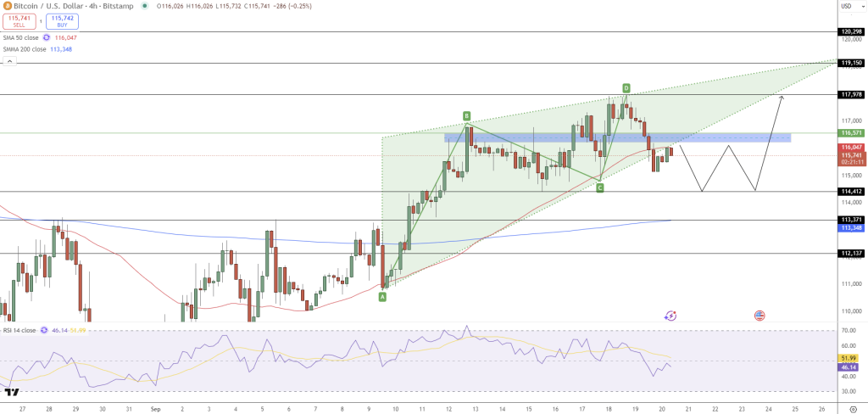Screen dimensions: 868x414
Task: Select the SMA 50 close indicator label
Action: click(x=22, y=37)
